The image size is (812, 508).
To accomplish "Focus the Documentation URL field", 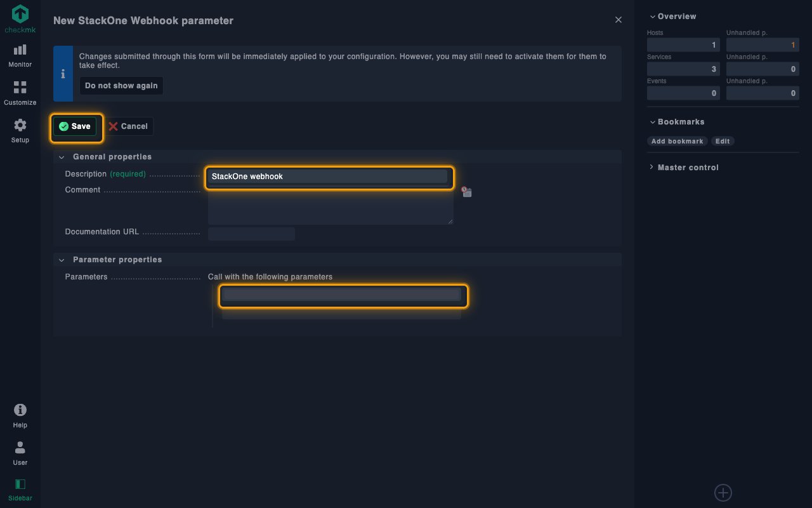I will coord(251,234).
